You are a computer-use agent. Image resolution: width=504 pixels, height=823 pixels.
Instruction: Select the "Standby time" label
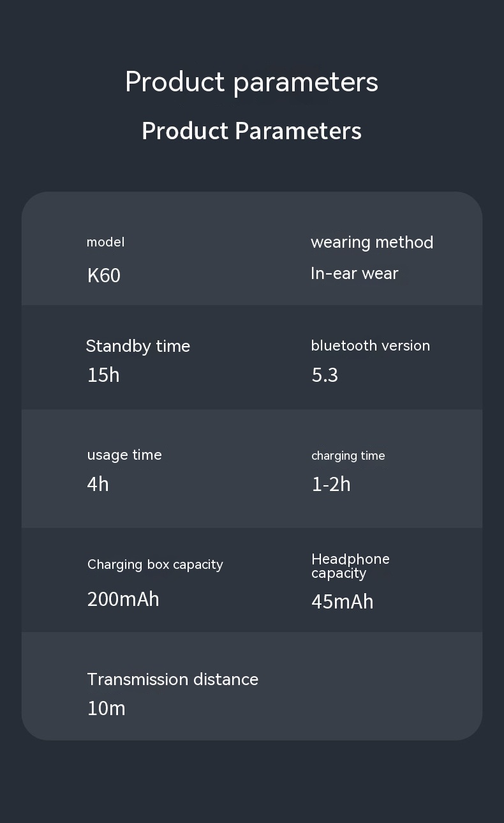[138, 346]
